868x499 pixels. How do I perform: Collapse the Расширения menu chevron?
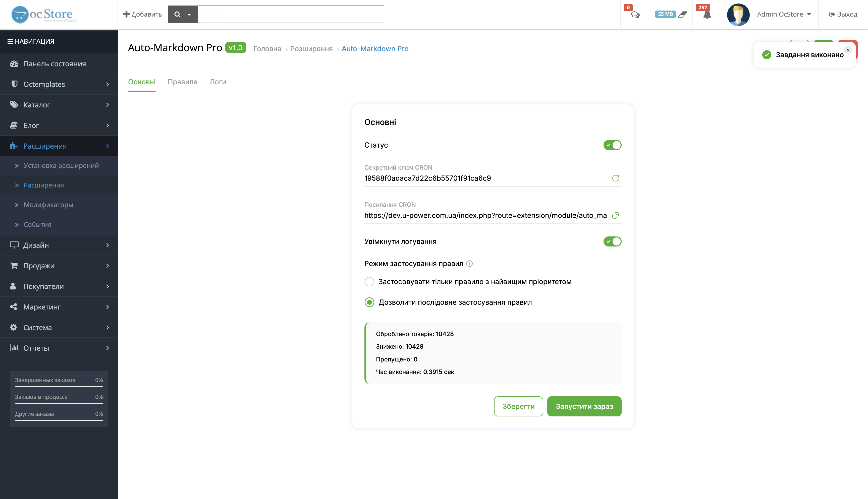(108, 146)
